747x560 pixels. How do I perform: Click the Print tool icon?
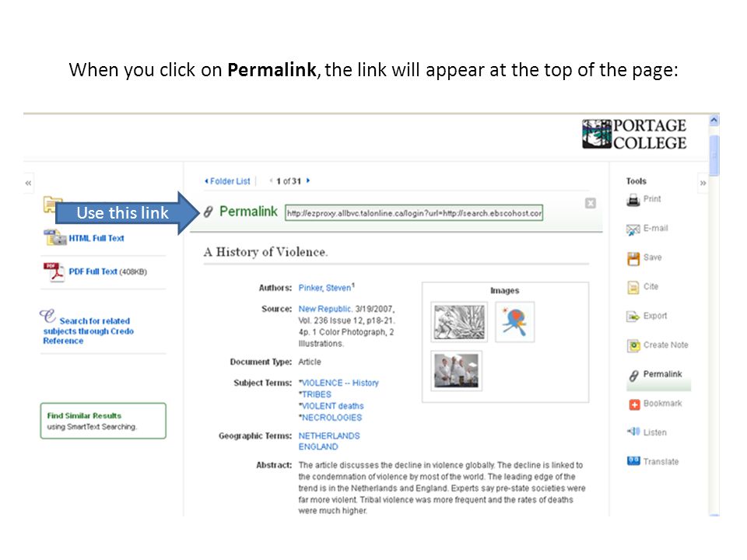coord(633,200)
